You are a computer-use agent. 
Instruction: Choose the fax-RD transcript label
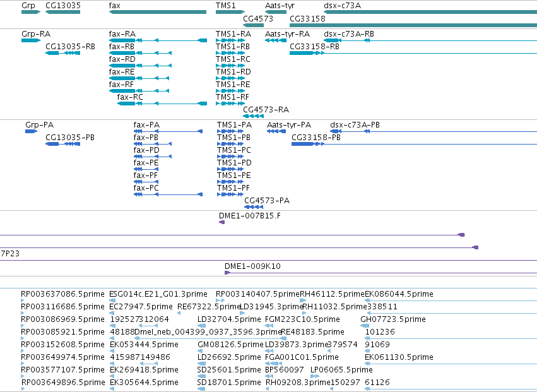point(122,59)
